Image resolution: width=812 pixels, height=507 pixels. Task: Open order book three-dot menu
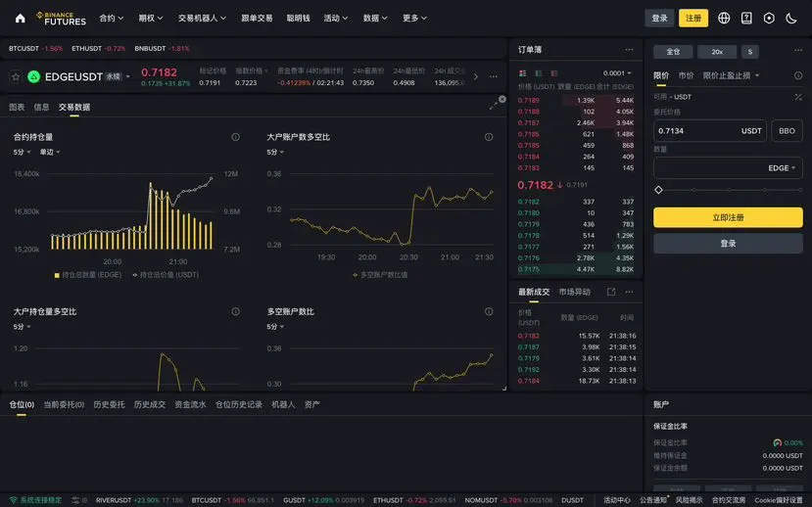pyautogui.click(x=629, y=50)
